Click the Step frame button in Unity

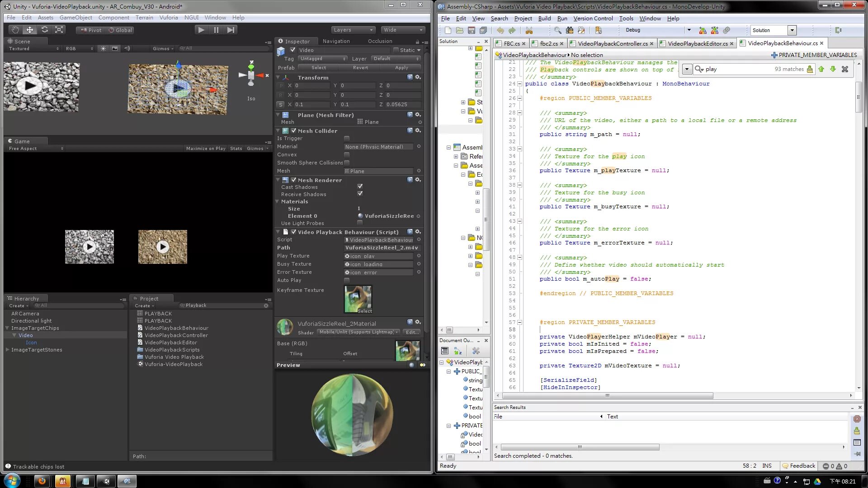(x=231, y=30)
